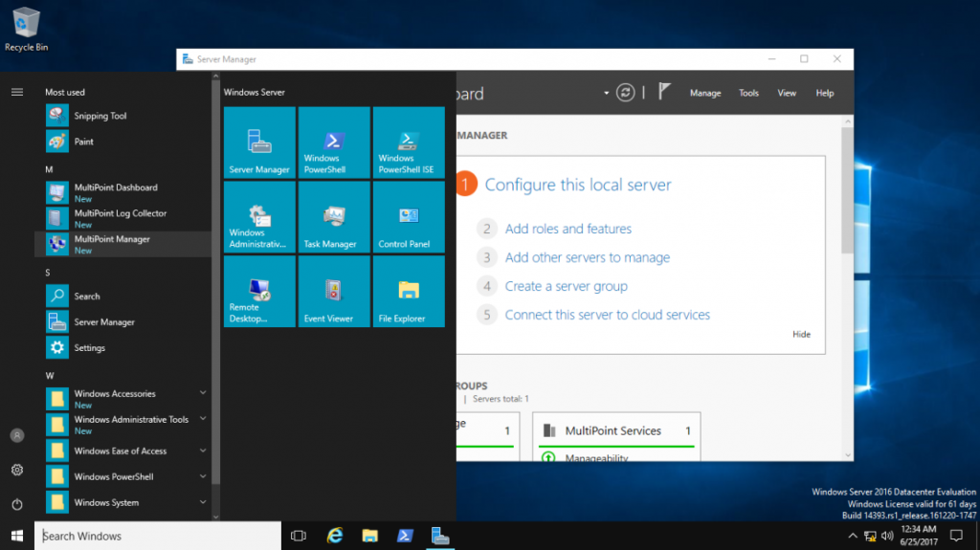Open the Help menu
This screenshot has width=980, height=550.
coord(825,93)
